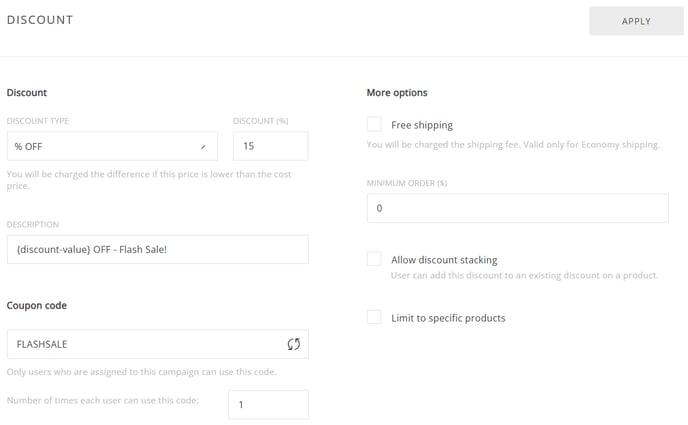Click the Discount section heading

[x=27, y=93]
